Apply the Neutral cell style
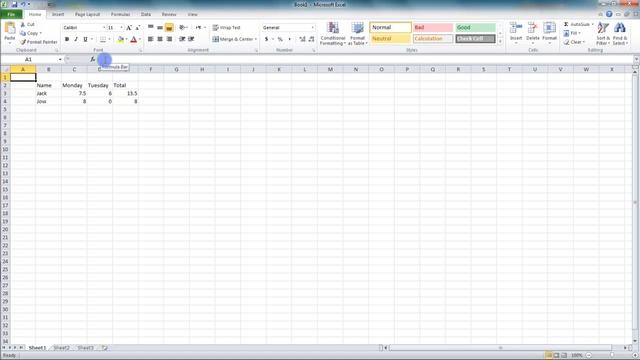640x360 pixels. (x=391, y=39)
